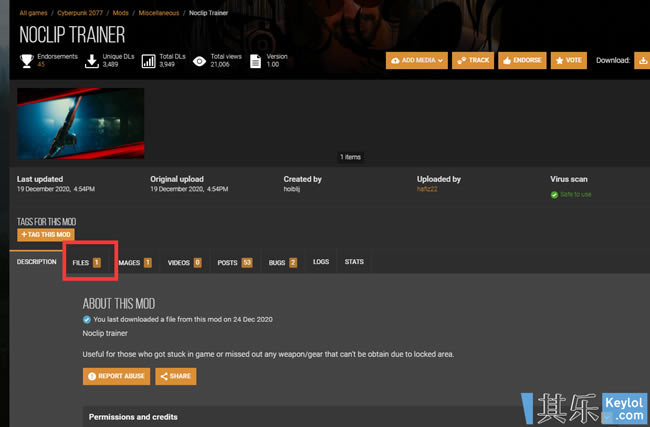The height and width of the screenshot is (427, 650).
Task: Track this mod with the Track button
Action: coord(473,61)
